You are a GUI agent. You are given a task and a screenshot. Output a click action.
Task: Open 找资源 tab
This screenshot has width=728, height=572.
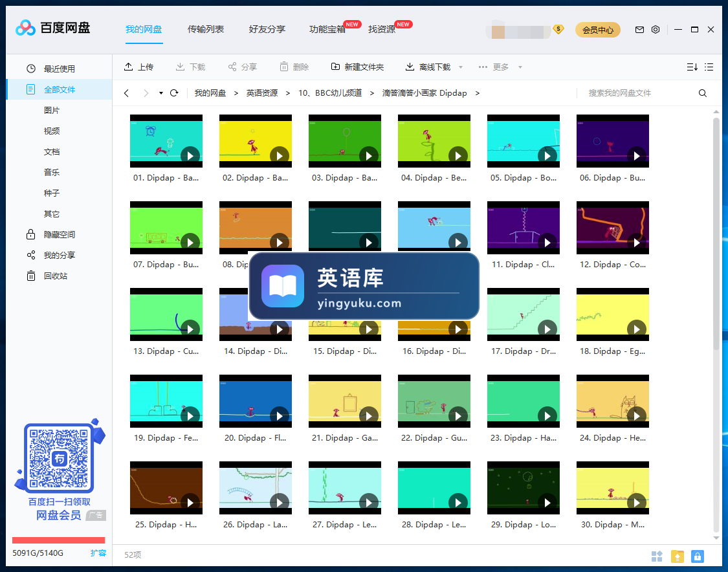click(382, 29)
